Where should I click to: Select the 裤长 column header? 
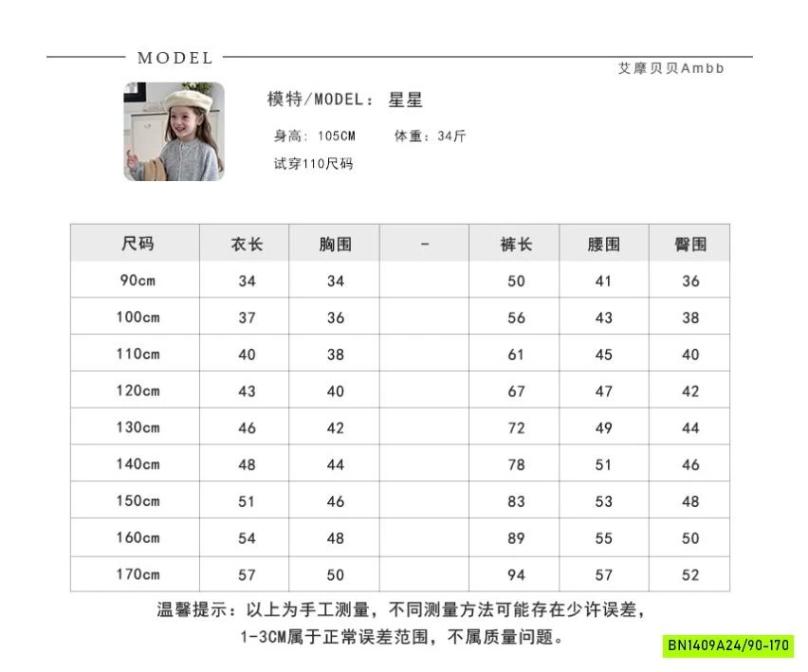click(x=516, y=244)
